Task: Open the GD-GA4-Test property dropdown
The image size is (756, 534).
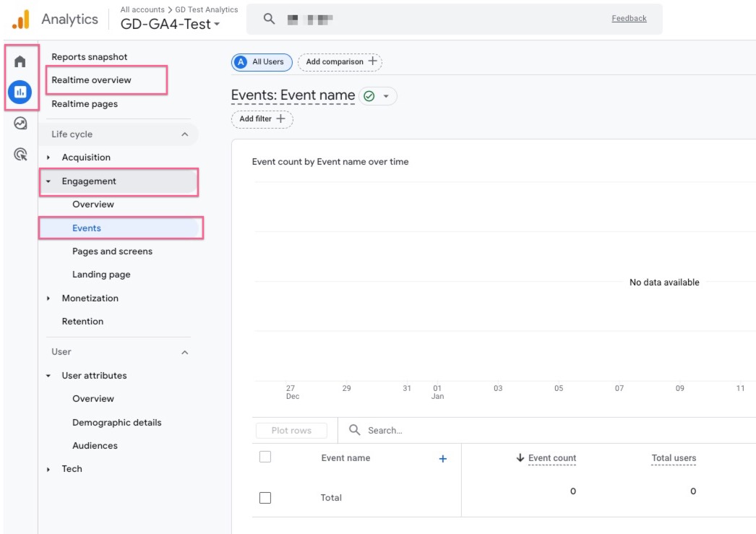Action: [170, 24]
